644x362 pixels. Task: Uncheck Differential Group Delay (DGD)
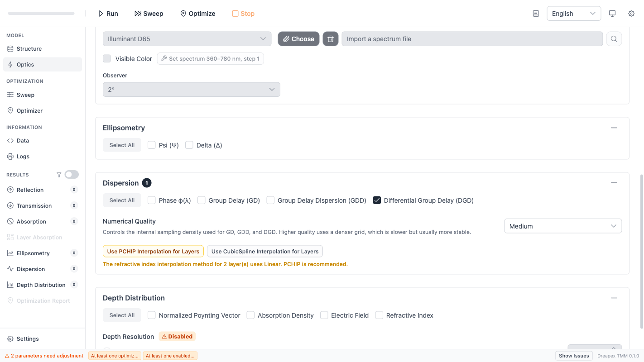tap(377, 200)
